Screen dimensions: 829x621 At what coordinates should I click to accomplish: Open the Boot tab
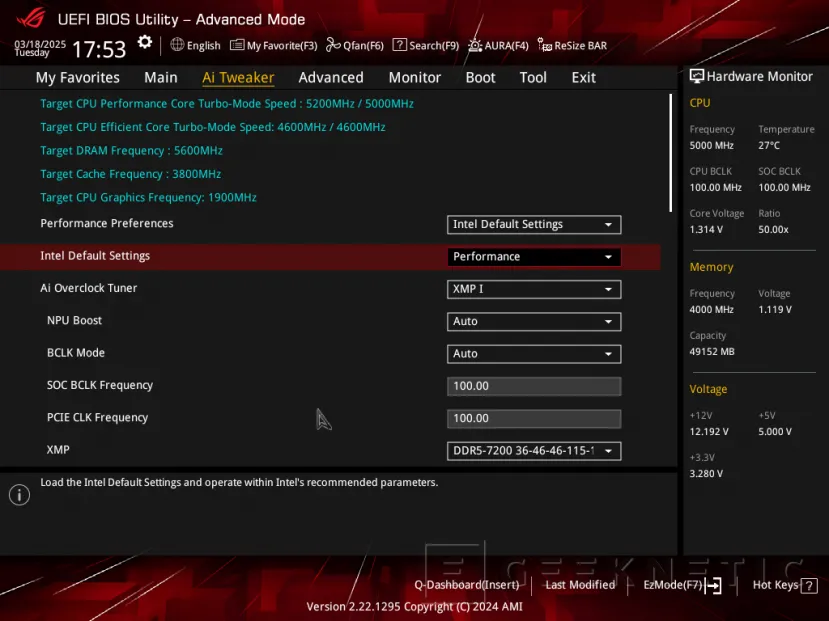[x=480, y=78]
